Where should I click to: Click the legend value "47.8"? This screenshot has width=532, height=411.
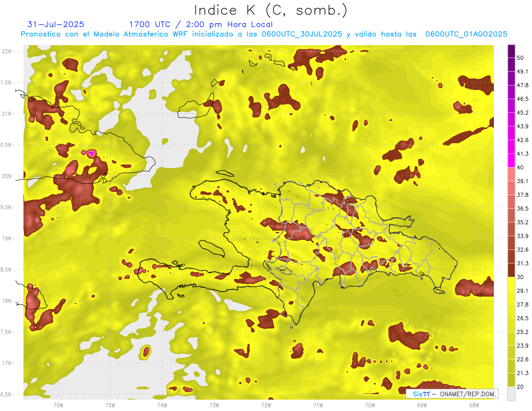point(523,85)
